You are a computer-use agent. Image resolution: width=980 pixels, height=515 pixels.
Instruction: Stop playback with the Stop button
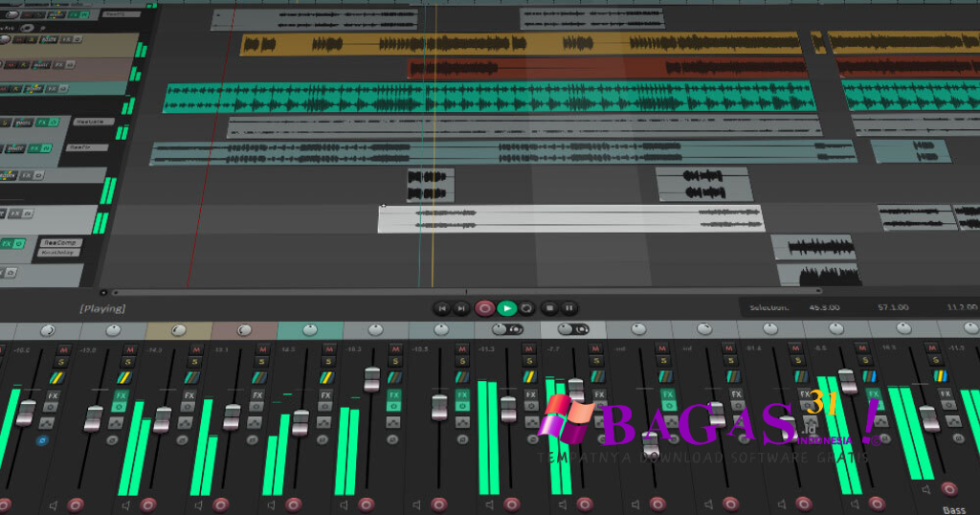coord(550,308)
